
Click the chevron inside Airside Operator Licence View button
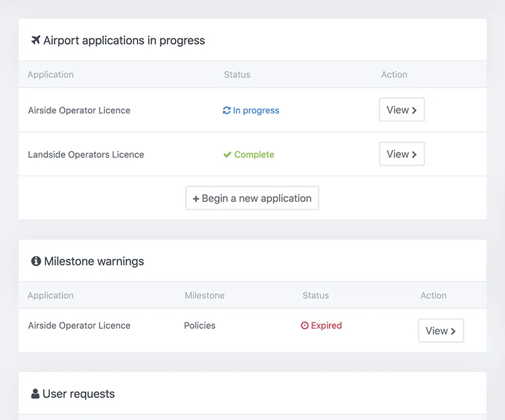pos(415,110)
